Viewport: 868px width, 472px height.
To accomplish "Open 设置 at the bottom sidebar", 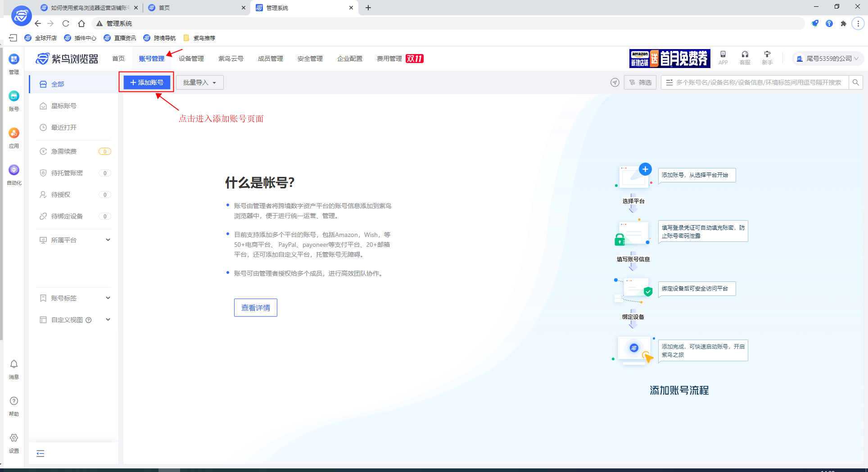I will pos(14,438).
